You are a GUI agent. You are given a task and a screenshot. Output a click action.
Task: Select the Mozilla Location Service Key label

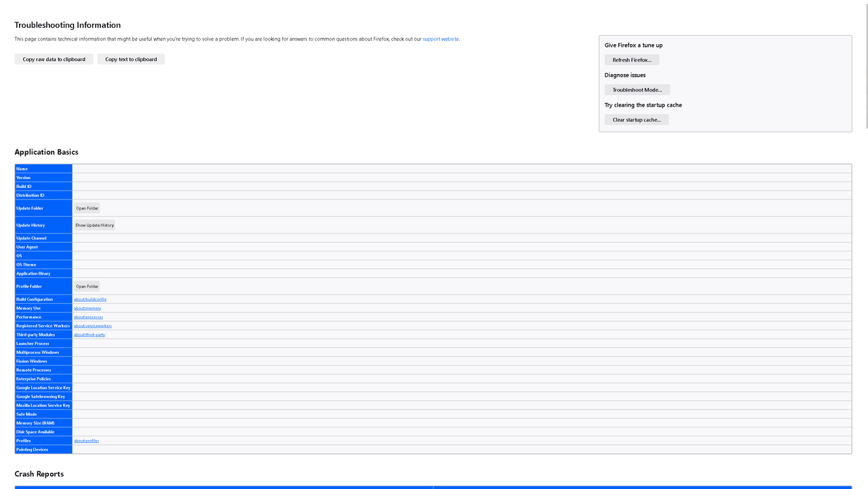click(x=43, y=405)
